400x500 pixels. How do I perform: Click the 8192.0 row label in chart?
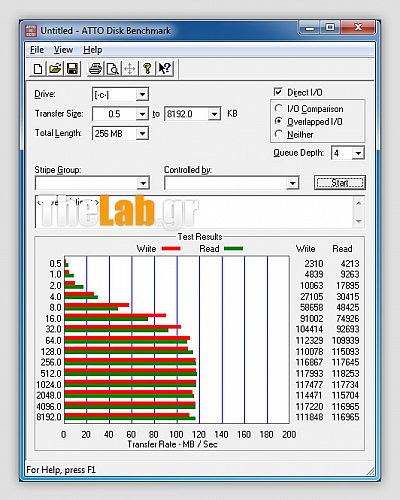(x=49, y=417)
